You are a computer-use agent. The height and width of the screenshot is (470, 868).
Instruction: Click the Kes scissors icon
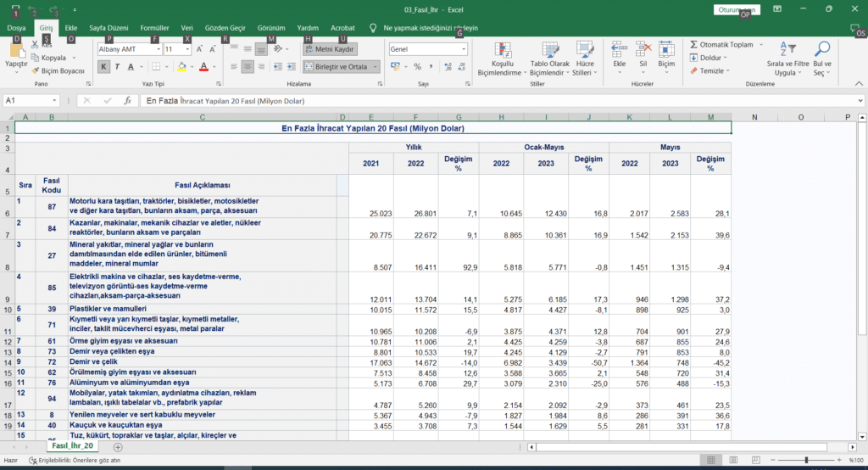36,44
